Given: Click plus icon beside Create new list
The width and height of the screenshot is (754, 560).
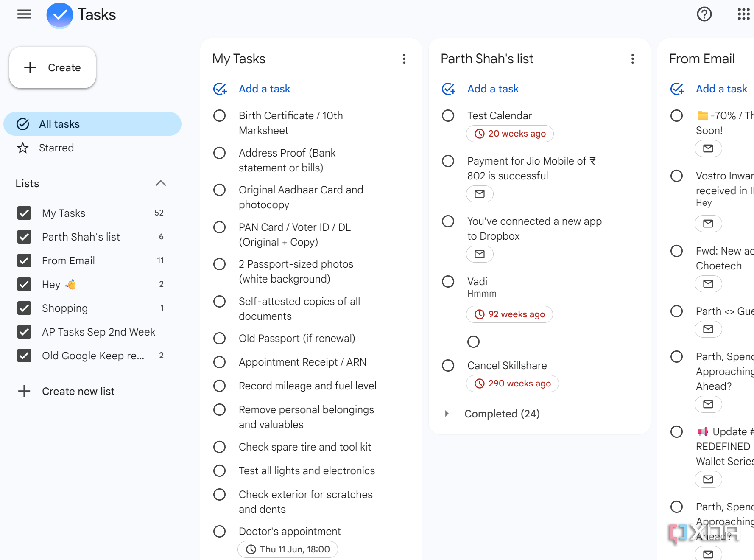Looking at the screenshot, I should (x=24, y=391).
